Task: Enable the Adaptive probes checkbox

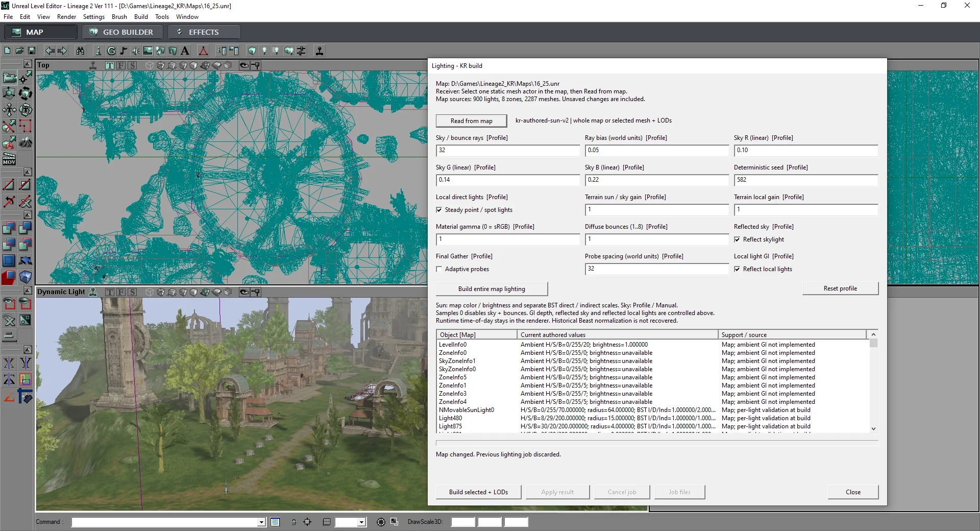Action: 439,269
